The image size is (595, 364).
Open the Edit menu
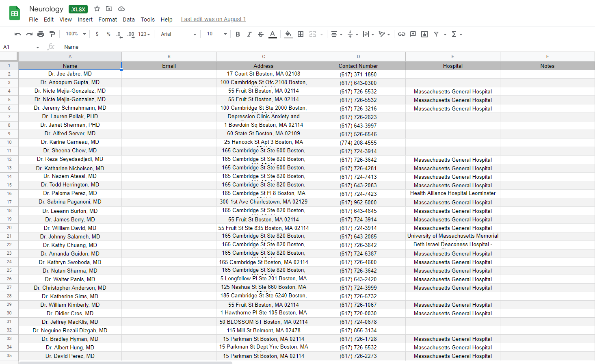(49, 19)
